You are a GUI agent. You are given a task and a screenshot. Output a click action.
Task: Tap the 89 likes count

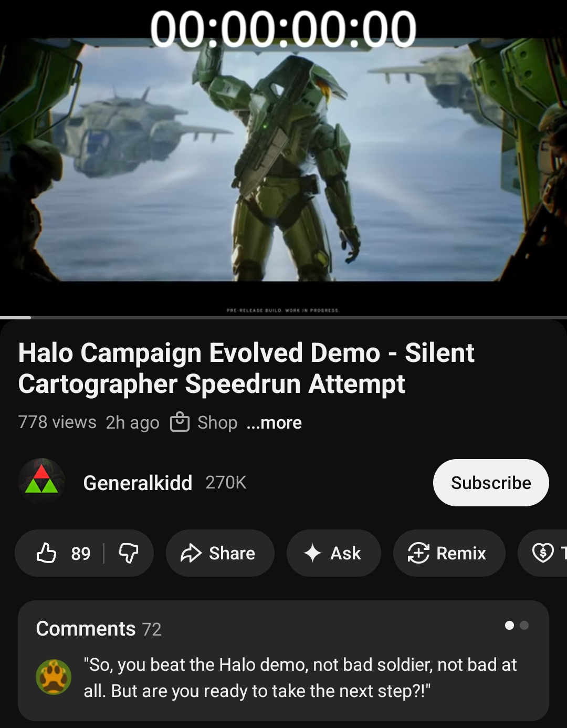(81, 553)
